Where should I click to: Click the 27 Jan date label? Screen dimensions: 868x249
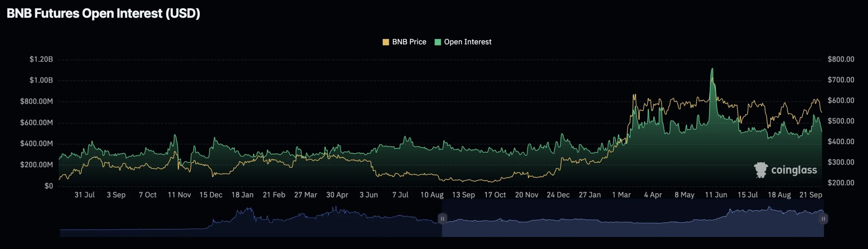(x=590, y=195)
